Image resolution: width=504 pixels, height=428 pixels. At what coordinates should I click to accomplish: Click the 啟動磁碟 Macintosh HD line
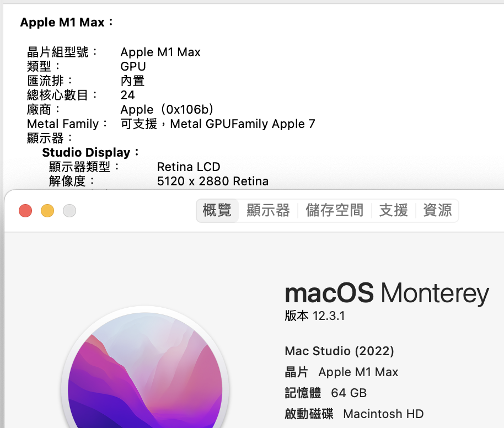tap(354, 414)
